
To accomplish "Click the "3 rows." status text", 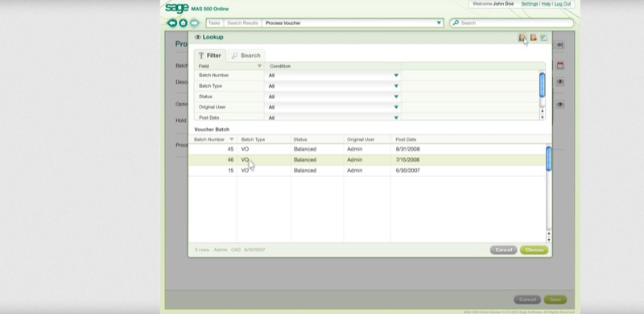I will pos(202,250).
